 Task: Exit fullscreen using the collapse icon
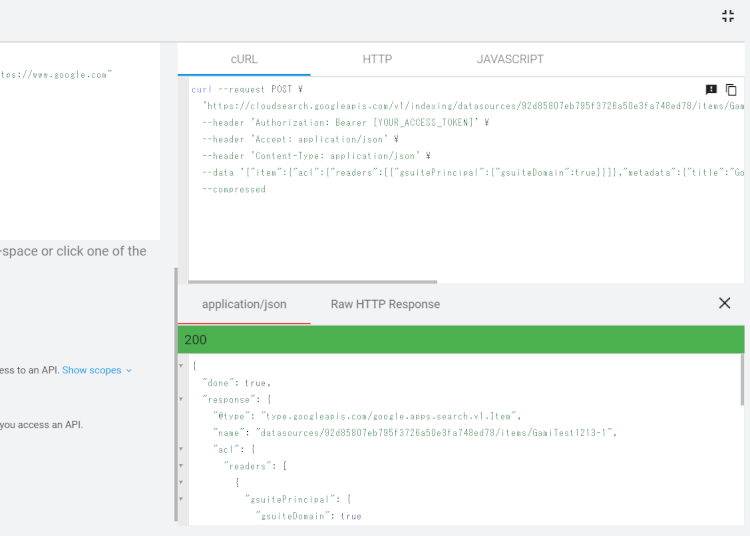(728, 16)
